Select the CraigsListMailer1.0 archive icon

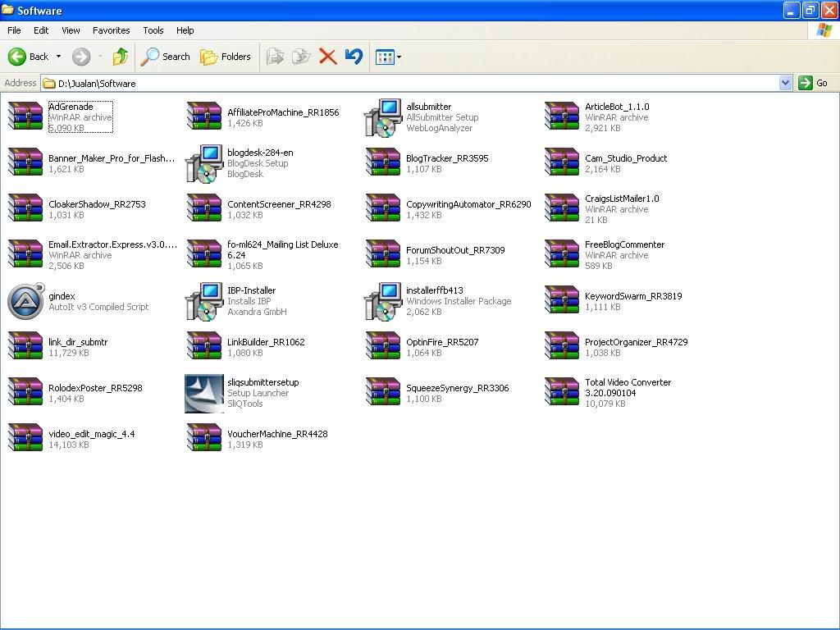[x=562, y=208]
